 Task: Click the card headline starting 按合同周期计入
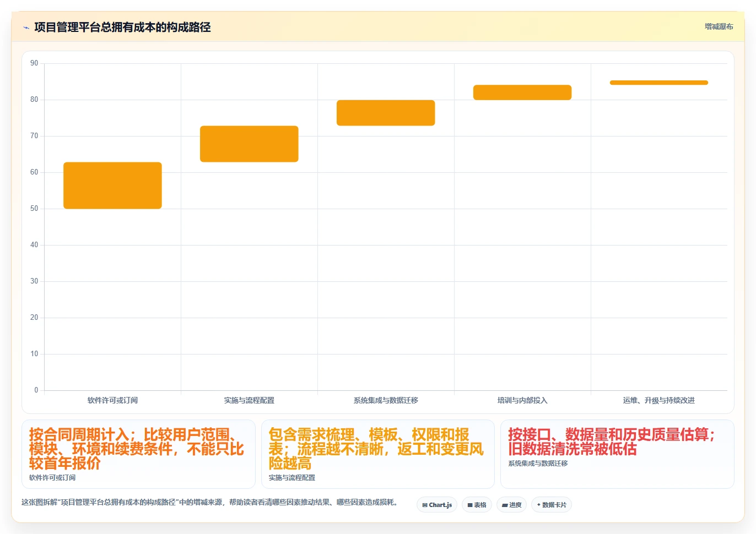click(x=137, y=449)
